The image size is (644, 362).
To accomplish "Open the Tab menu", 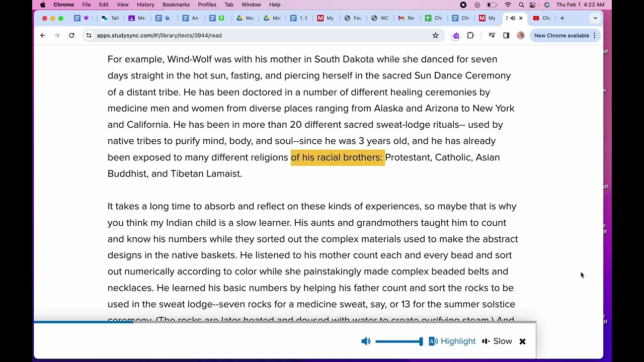I will (x=229, y=5).
